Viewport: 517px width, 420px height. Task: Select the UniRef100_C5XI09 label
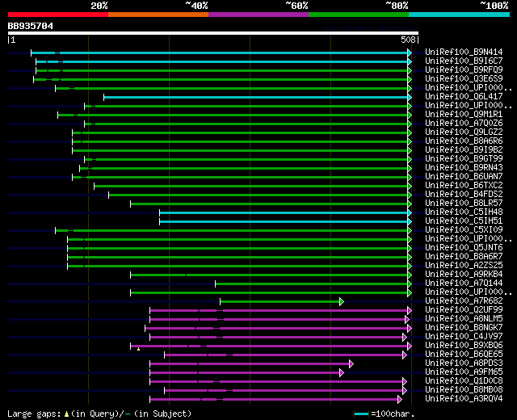(x=464, y=230)
